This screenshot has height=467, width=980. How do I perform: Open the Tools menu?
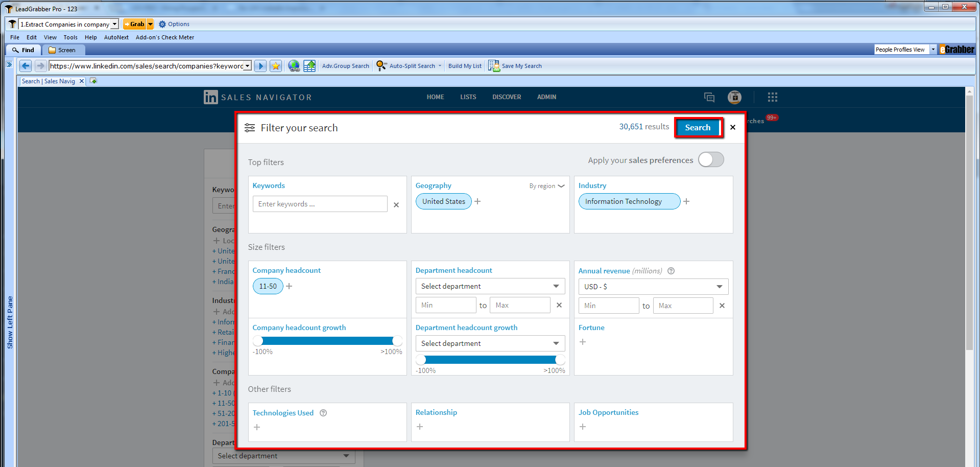pyautogui.click(x=70, y=37)
